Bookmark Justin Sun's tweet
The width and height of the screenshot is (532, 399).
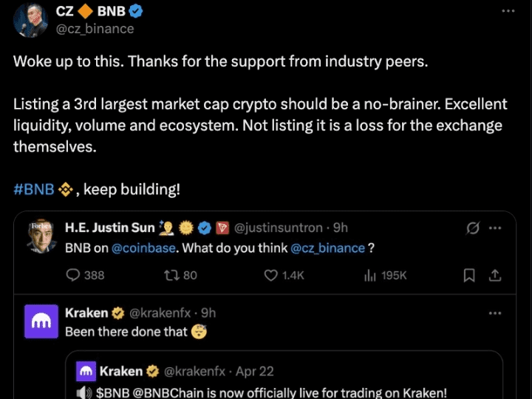(x=468, y=275)
